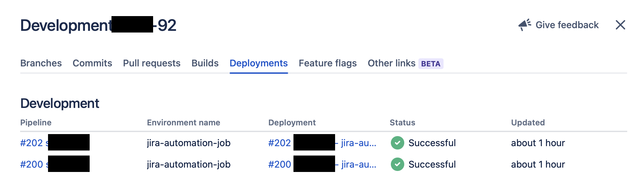Screen dimensions: 644x179
Task: Go to the Builds tab
Action: (x=205, y=63)
